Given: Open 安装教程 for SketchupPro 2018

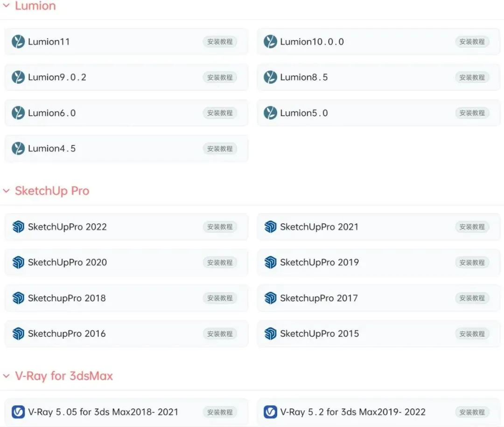Looking at the screenshot, I should click(220, 298).
